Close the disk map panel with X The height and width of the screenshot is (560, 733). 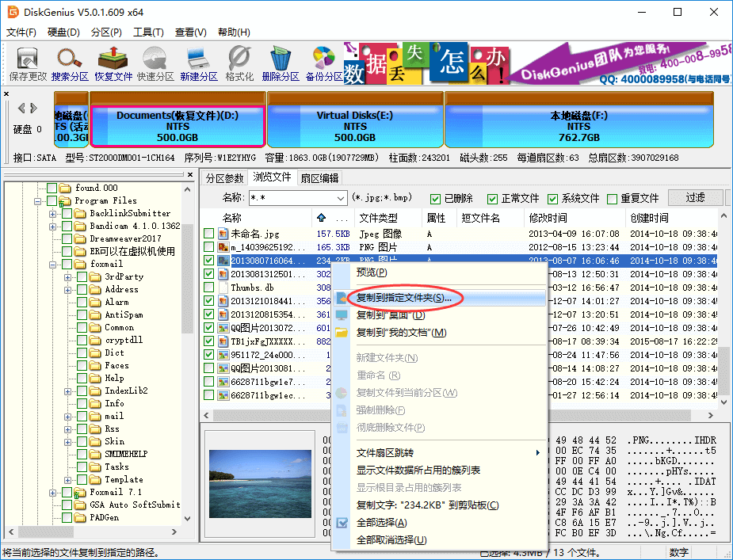point(6,94)
